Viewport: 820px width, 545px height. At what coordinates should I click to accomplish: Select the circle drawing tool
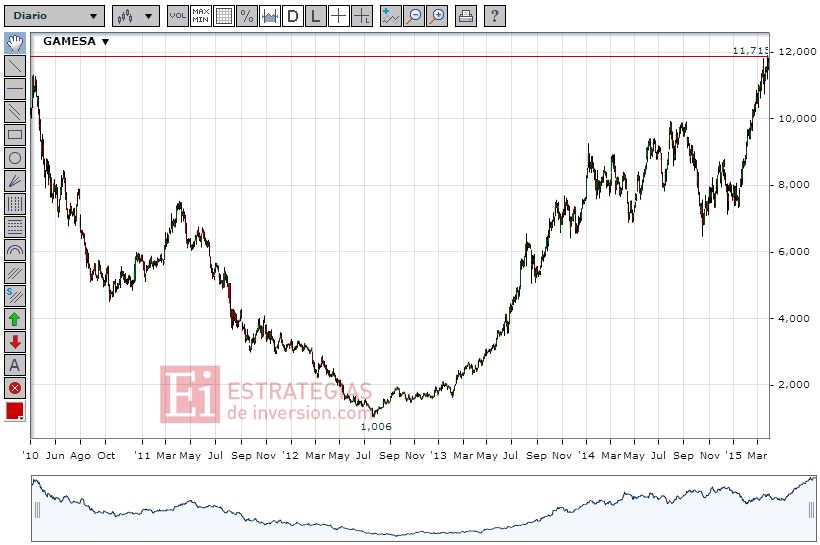(15, 158)
